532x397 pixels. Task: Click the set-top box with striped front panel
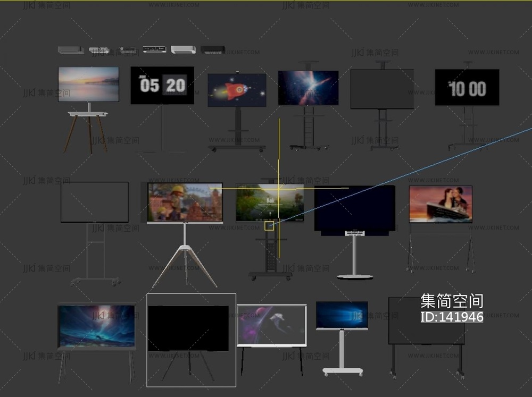[154, 49]
